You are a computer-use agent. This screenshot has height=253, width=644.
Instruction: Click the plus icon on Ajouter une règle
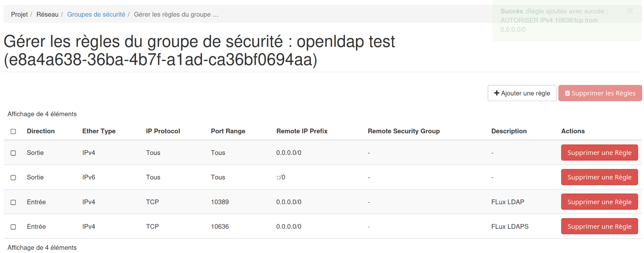[x=497, y=93]
